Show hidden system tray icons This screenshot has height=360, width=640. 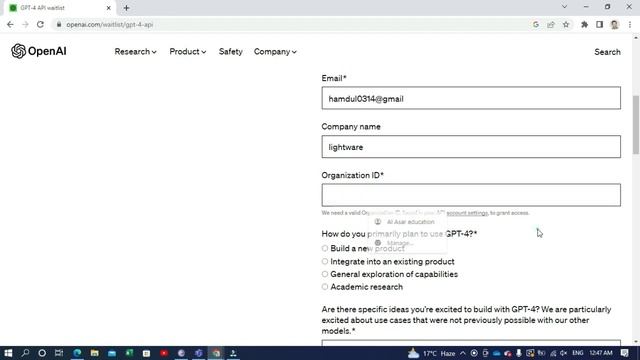[x=462, y=353]
